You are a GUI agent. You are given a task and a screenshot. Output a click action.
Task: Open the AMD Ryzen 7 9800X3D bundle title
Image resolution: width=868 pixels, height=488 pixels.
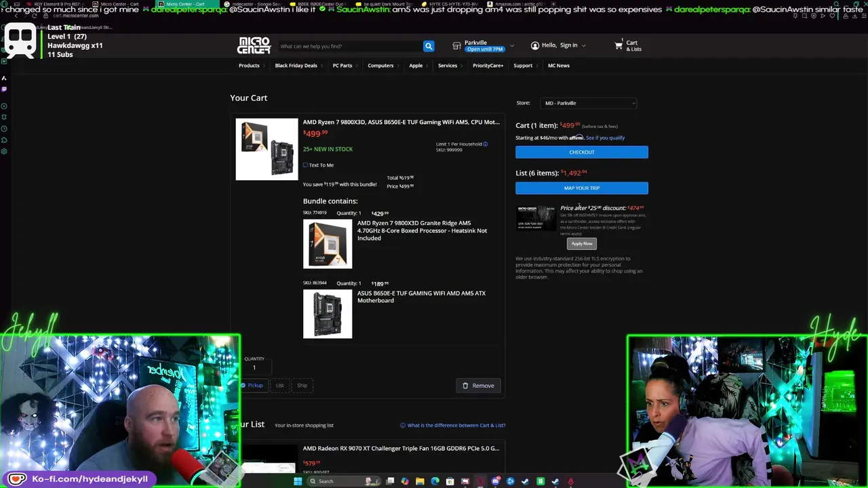click(401, 122)
